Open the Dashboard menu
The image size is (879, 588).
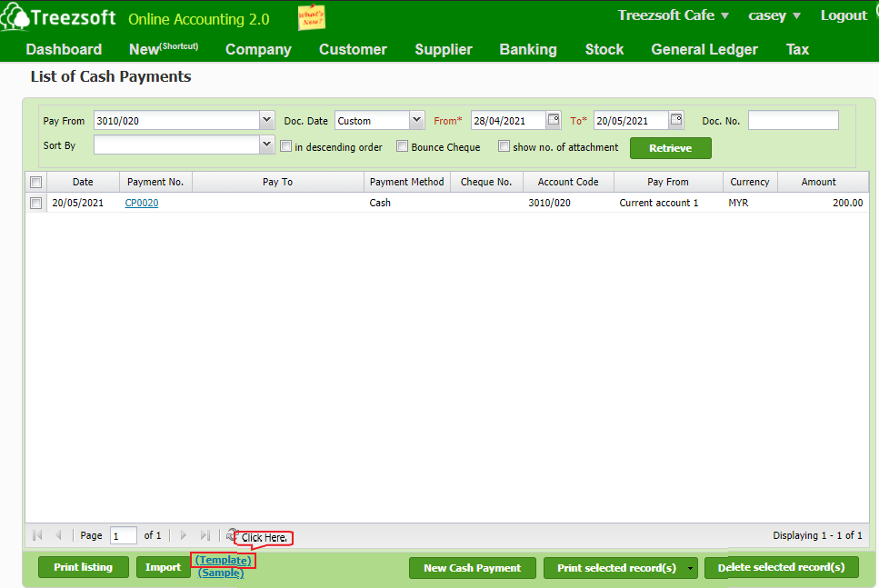pos(64,49)
